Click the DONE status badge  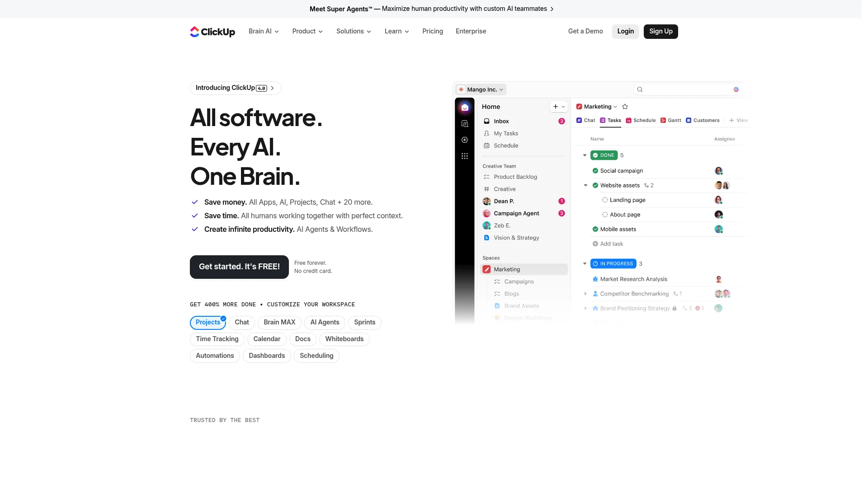[604, 155]
